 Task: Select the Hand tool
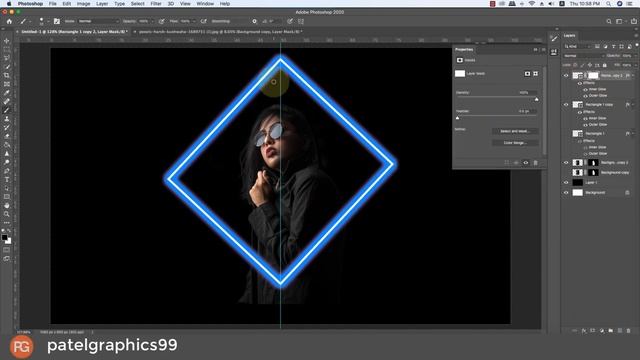click(7, 205)
